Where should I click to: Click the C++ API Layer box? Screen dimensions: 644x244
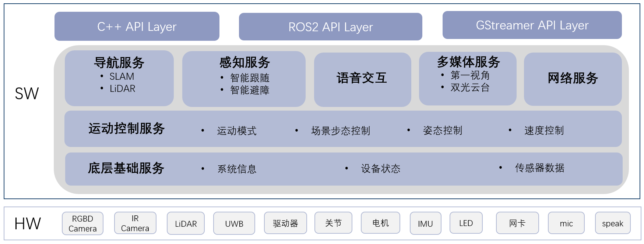[x=137, y=26]
